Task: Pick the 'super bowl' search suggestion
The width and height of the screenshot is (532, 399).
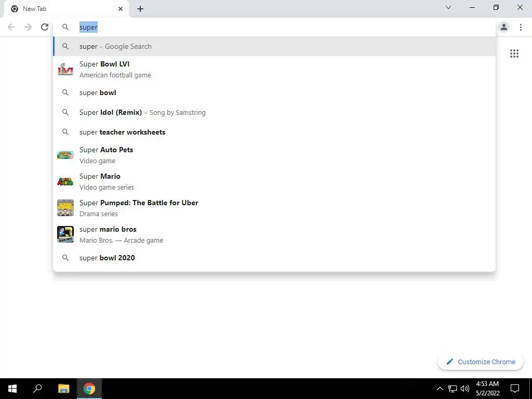Action: pyautogui.click(x=274, y=92)
